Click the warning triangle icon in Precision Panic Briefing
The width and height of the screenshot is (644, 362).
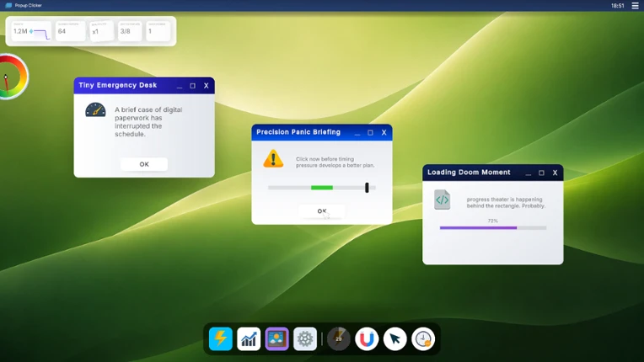[x=273, y=158]
